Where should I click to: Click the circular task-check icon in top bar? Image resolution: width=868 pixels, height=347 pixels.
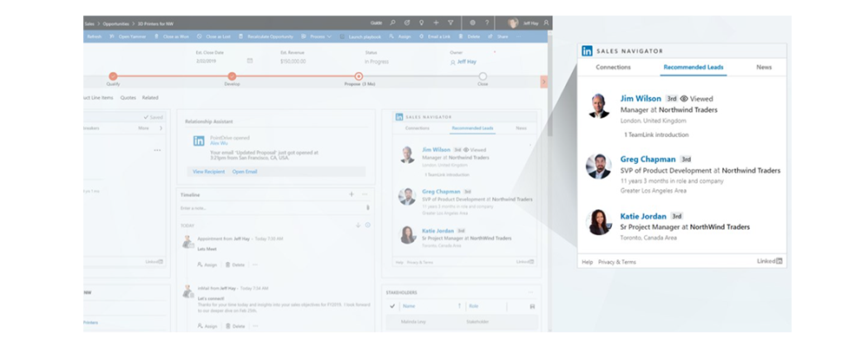[407, 23]
